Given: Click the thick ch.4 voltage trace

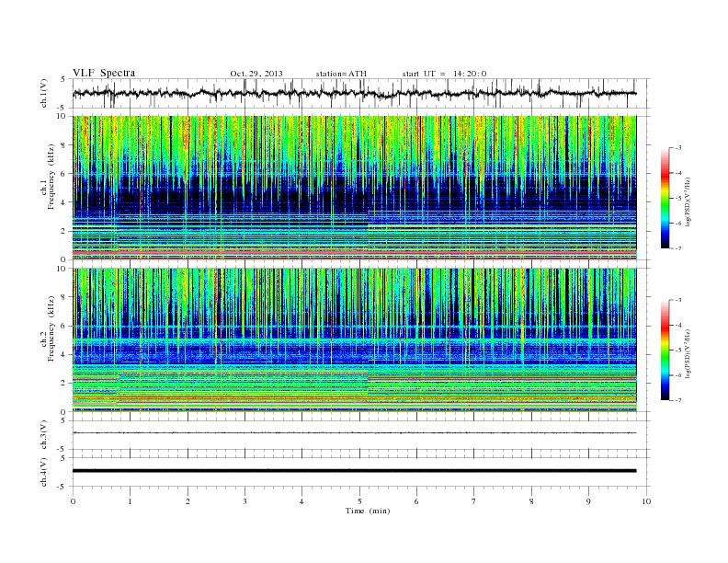Looking at the screenshot, I should [x=354, y=471].
